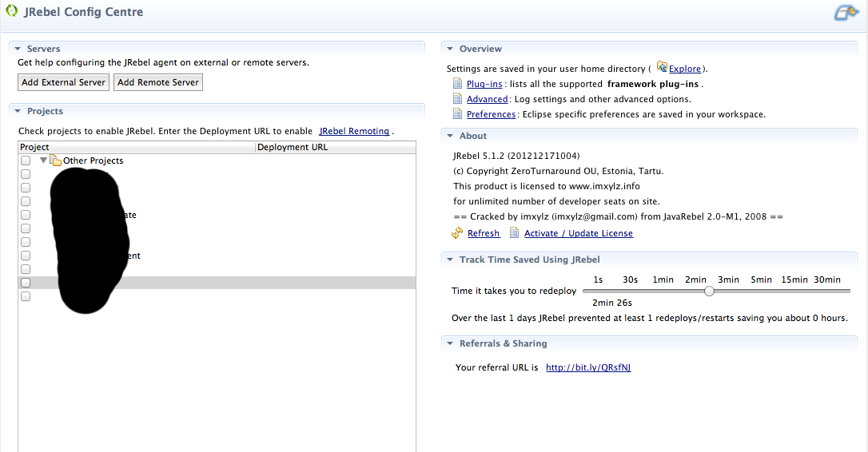Screen dimensions: 868x452
Task: Click the Refresh arrows icon in About
Action: pyautogui.click(x=456, y=233)
